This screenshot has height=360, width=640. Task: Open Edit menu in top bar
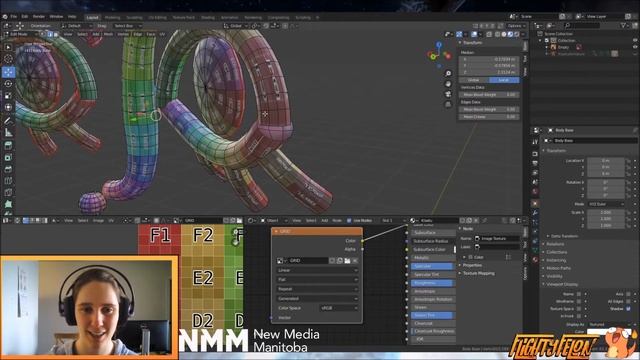(25, 17)
